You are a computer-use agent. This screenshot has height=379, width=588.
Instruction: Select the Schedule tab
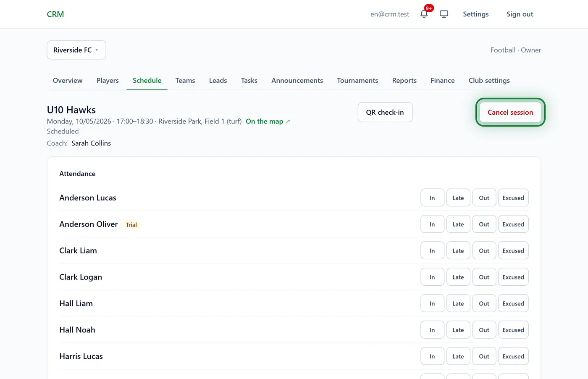coord(147,80)
